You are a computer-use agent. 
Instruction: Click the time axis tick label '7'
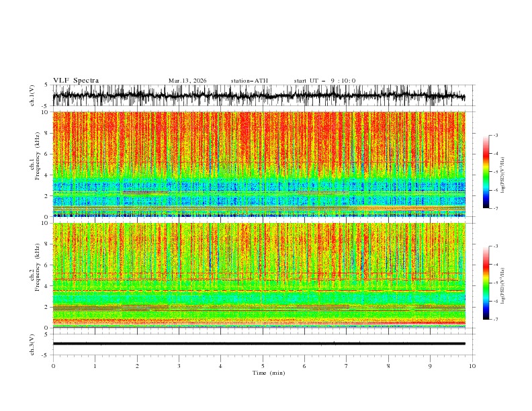347,366
